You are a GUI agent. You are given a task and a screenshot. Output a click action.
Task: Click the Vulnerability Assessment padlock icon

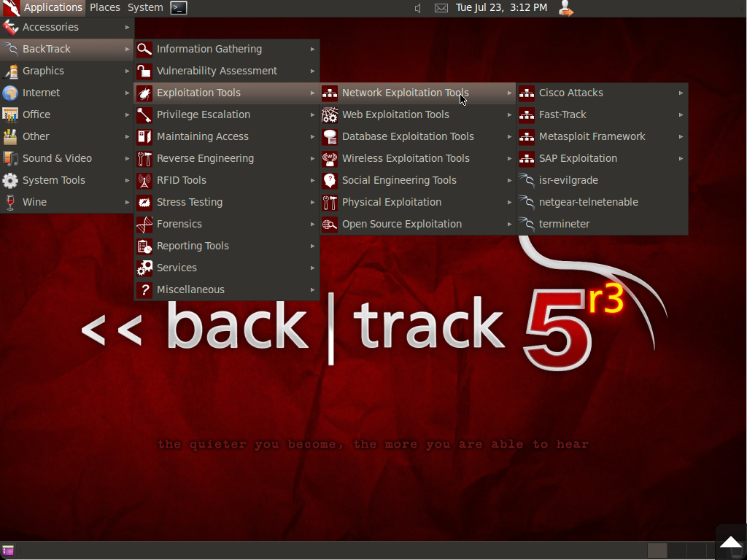144,71
